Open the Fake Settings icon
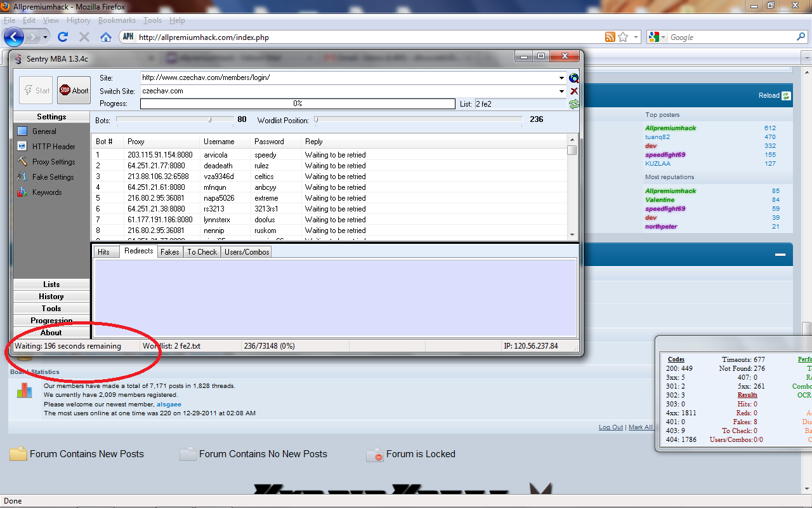 tap(22, 177)
